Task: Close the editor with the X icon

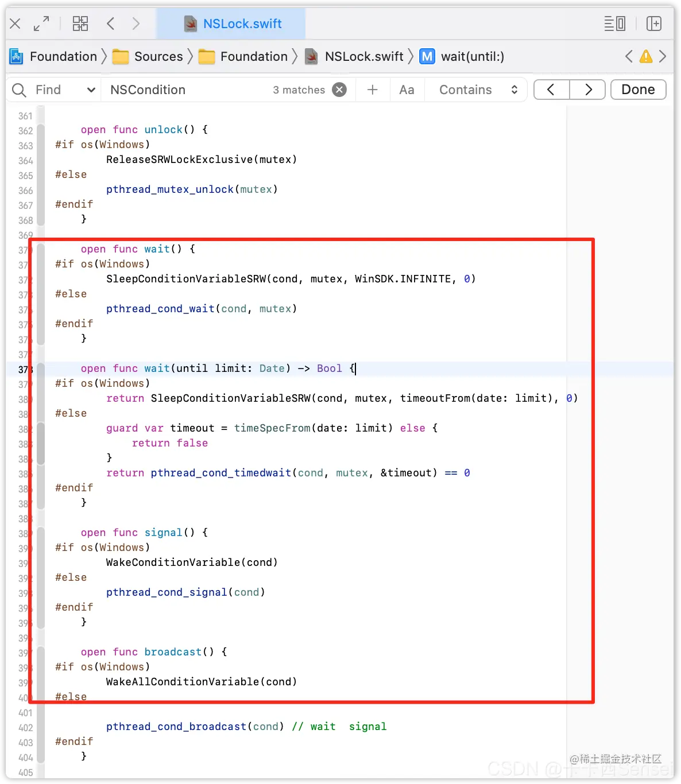Action: 15,24
